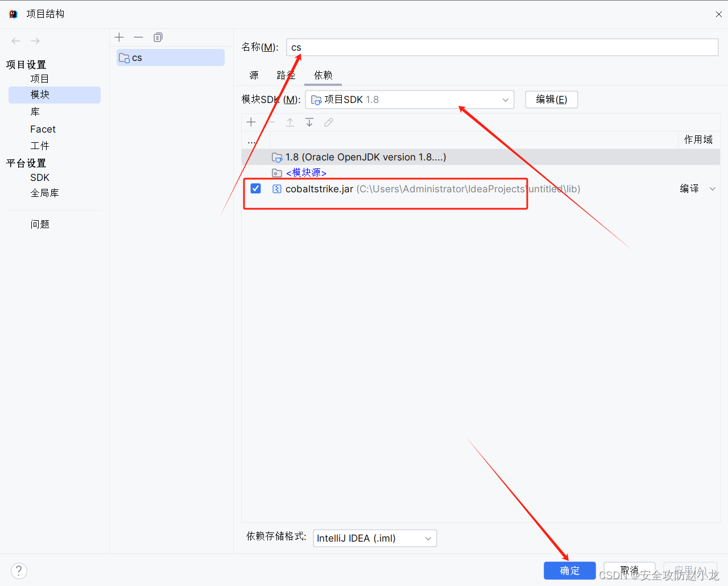The height and width of the screenshot is (586, 728).
Task: Open help with question mark icon
Action: tap(19, 571)
